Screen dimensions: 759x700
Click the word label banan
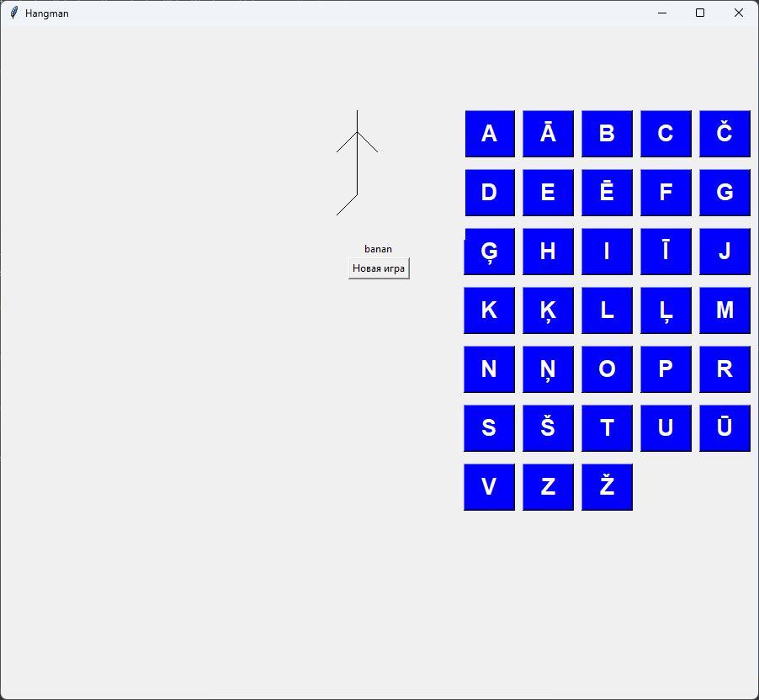[x=378, y=249]
